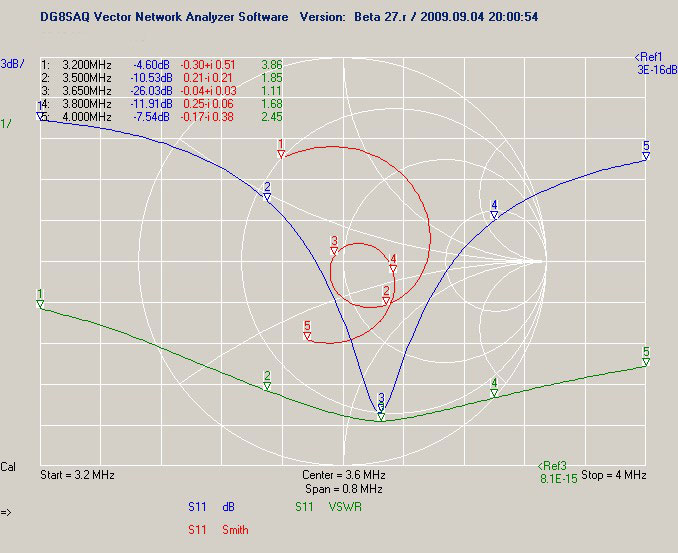
Task: Click green marker 1 on the VSWR trace
Action: [40, 304]
